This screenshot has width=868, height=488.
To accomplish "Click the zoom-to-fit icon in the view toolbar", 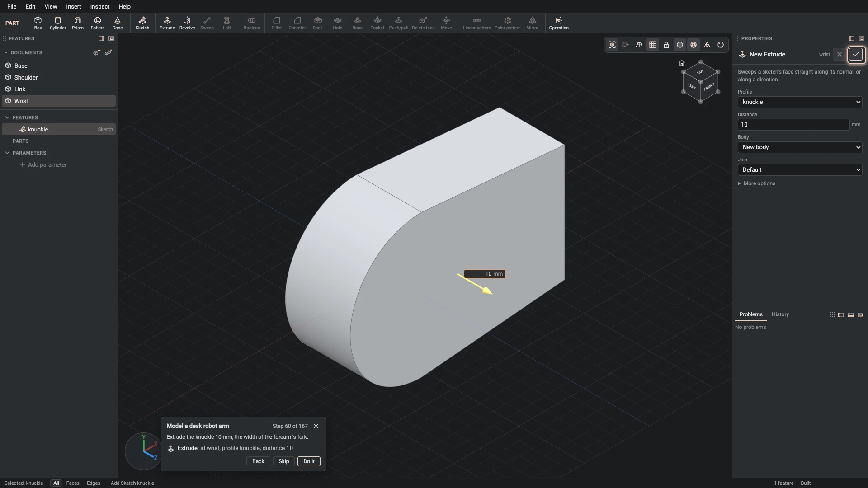I will point(612,45).
